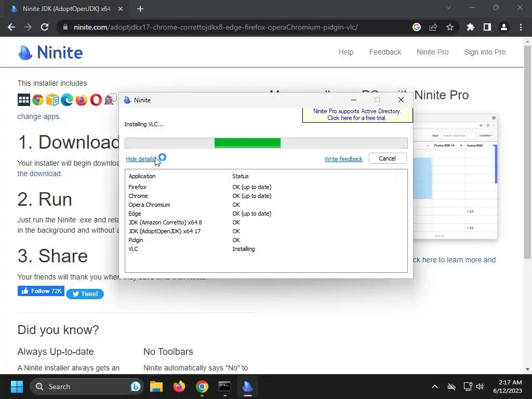Click the Bing icon in taskbar search

click(x=136, y=387)
